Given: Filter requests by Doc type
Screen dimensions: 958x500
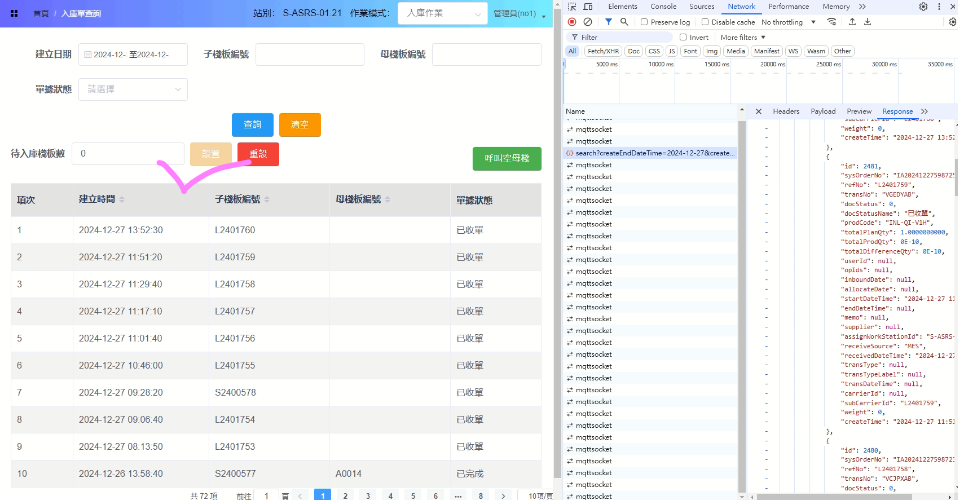Looking at the screenshot, I should click(x=634, y=51).
